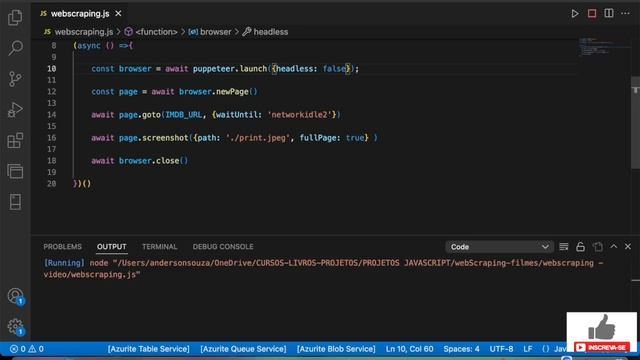Switch to the OUTPUT panel tab

(111, 247)
